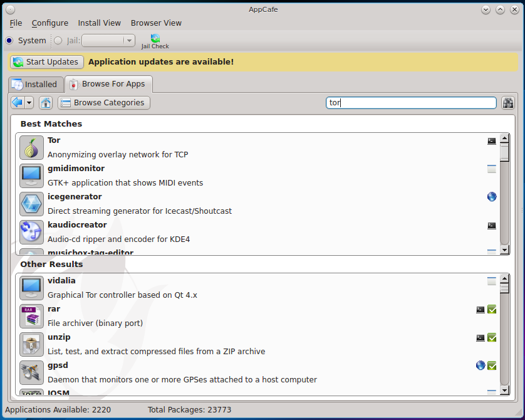
Task: Open the File menu
Action: [16, 23]
